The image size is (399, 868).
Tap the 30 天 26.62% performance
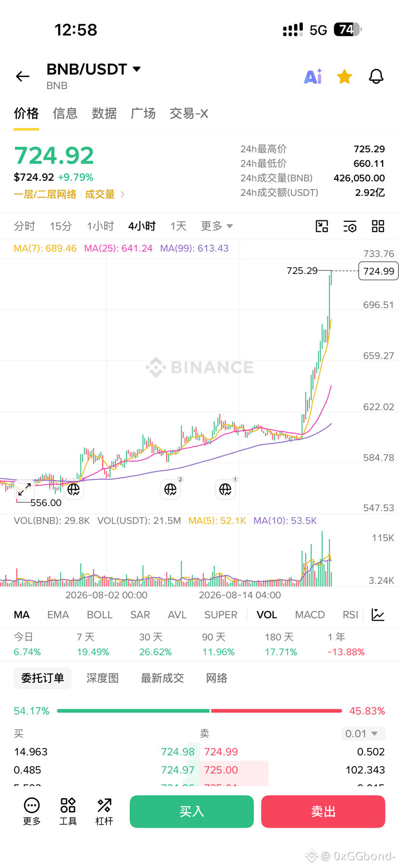[x=156, y=645]
